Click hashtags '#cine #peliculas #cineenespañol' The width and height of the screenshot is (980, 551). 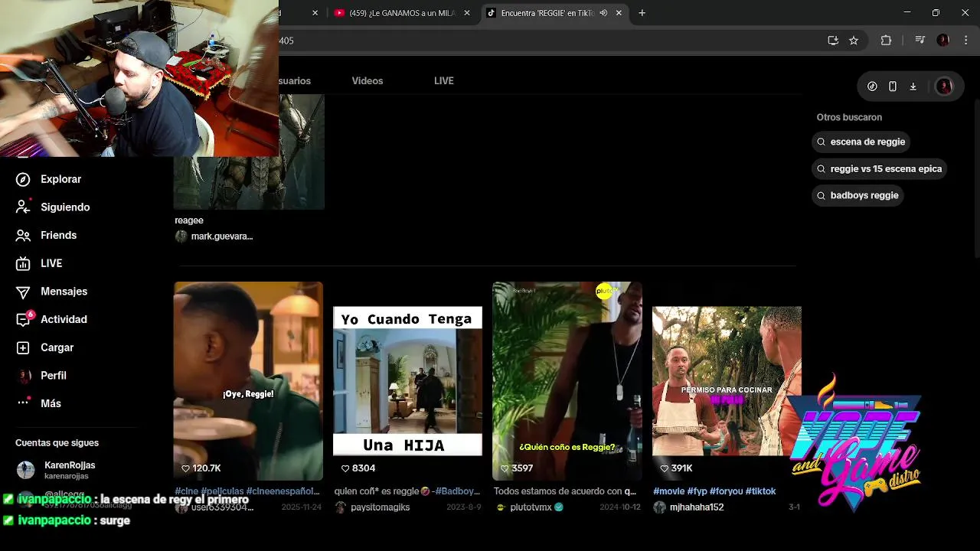(x=247, y=491)
